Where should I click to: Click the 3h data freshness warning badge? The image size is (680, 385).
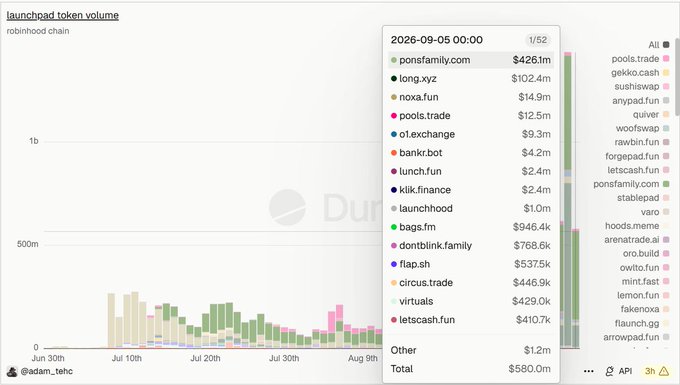tap(656, 371)
